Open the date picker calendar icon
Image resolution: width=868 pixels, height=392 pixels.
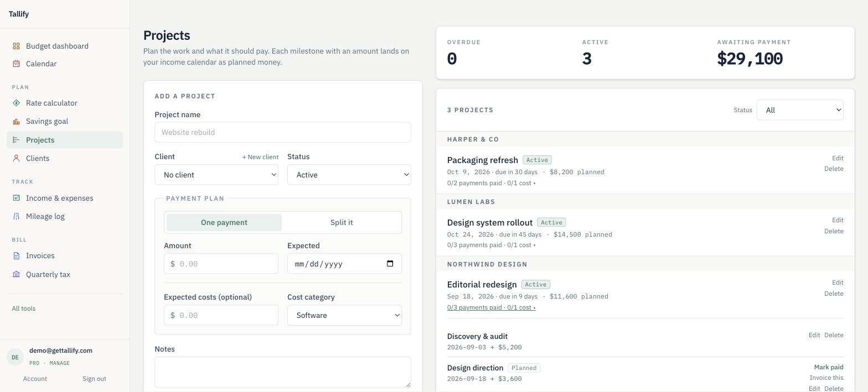(390, 264)
